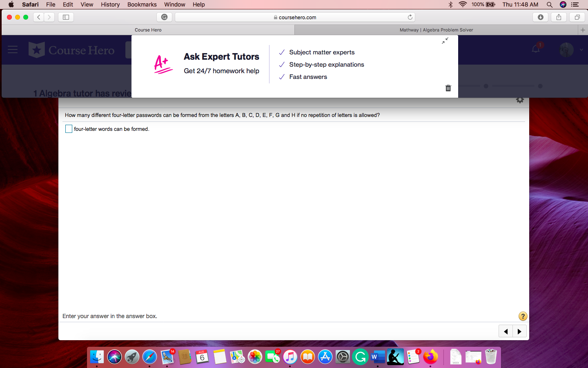
Task: Click the four-letter words answer box
Action: (x=69, y=129)
